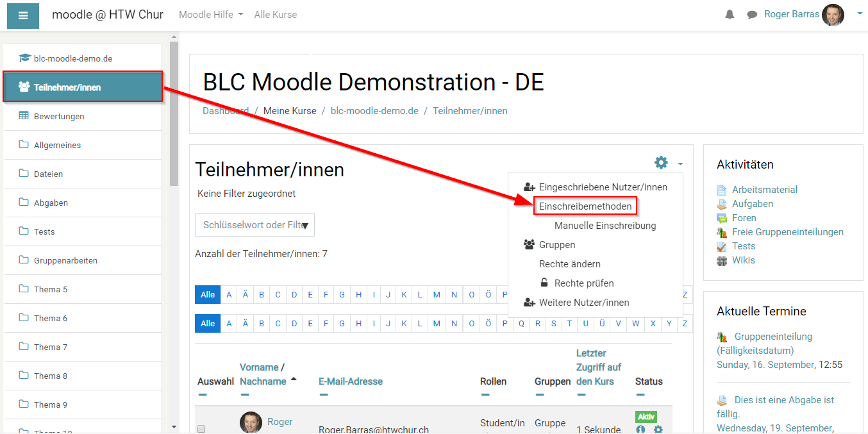Toggle the hamburger navigation drawer button
The height and width of the screenshot is (434, 868).
click(x=23, y=15)
